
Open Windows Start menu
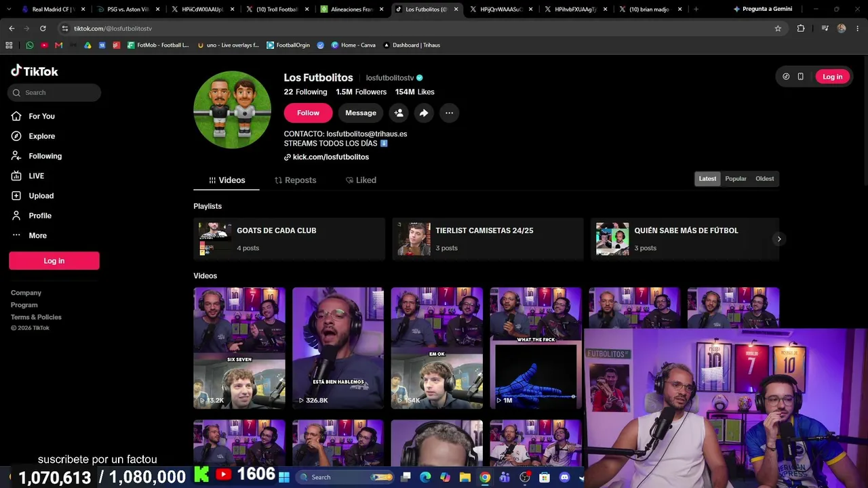(283, 477)
